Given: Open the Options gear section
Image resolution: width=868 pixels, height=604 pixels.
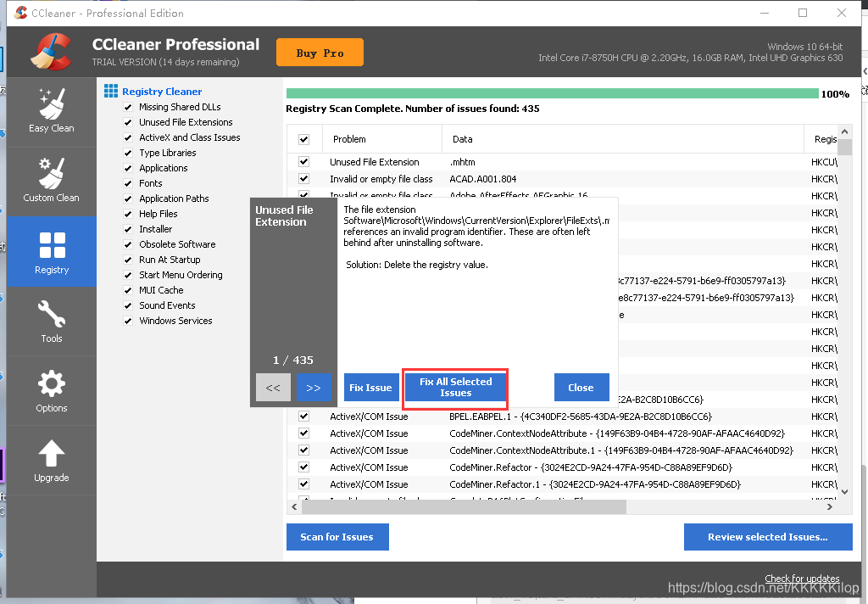Looking at the screenshot, I should [x=52, y=391].
